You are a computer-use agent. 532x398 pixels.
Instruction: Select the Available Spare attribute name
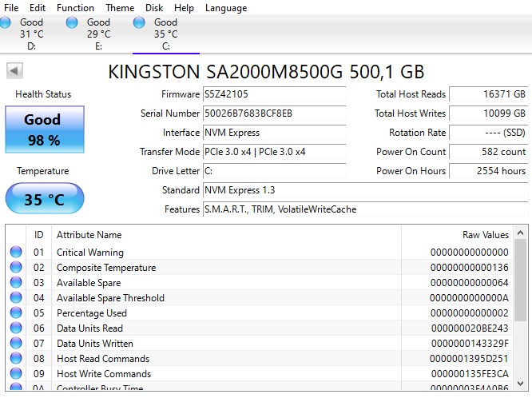(x=89, y=283)
